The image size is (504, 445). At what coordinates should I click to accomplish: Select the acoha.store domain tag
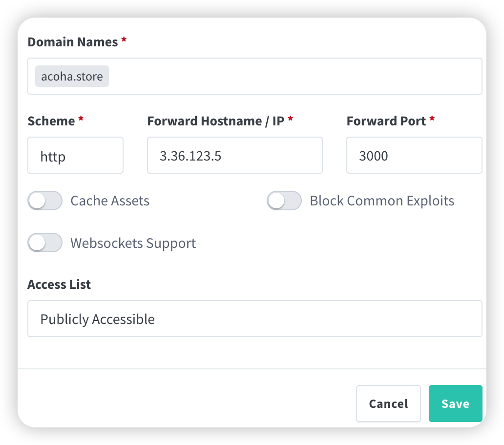click(72, 77)
